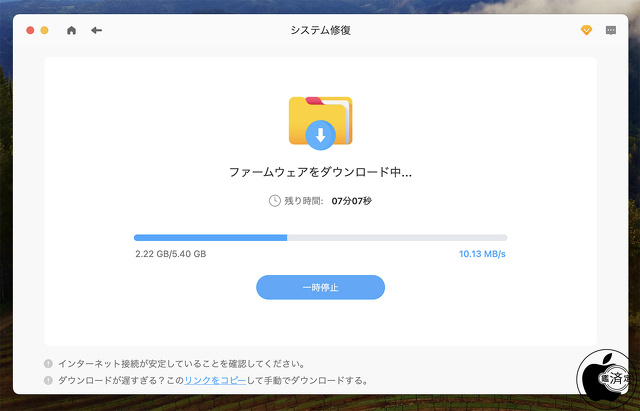Click info icon beside slow download notice
This screenshot has height=411, width=640.
click(x=48, y=380)
